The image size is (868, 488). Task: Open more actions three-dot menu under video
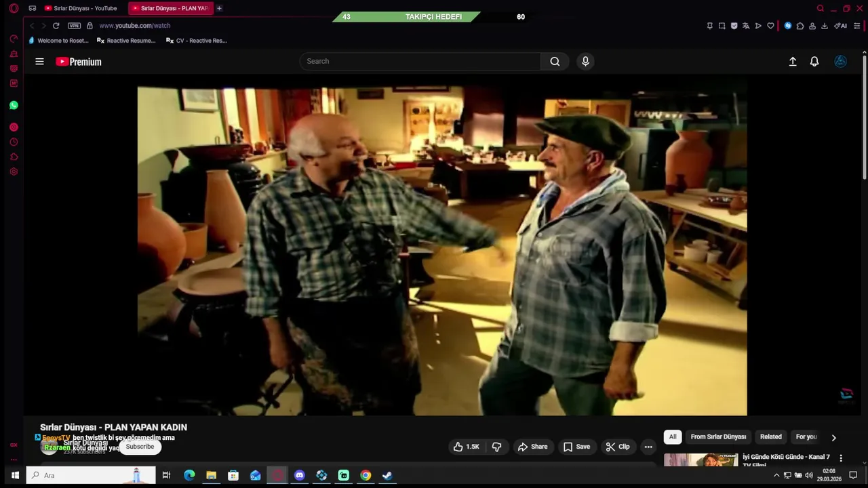[x=648, y=447]
